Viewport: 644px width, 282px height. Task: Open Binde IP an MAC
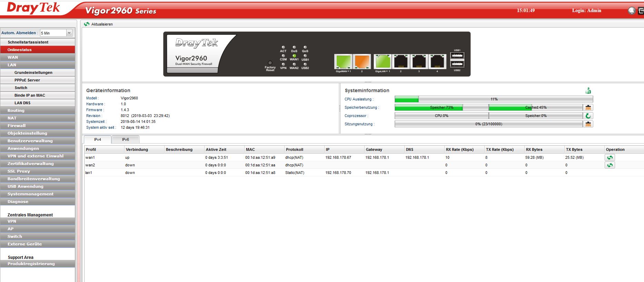(38, 95)
